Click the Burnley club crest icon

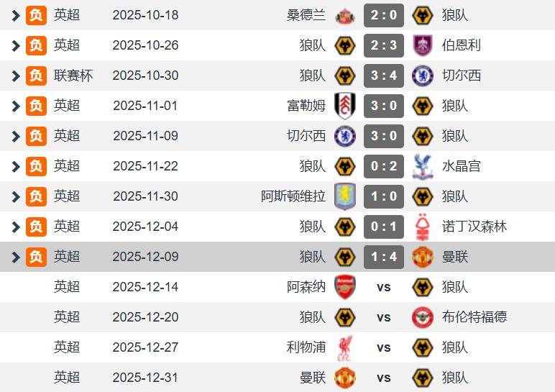pyautogui.click(x=423, y=45)
